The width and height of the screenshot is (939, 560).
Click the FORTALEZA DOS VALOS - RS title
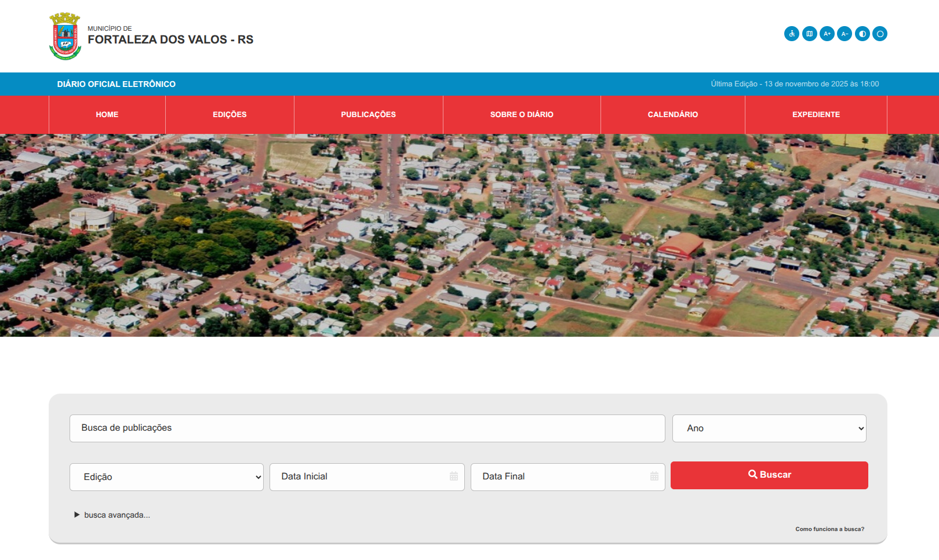point(170,39)
